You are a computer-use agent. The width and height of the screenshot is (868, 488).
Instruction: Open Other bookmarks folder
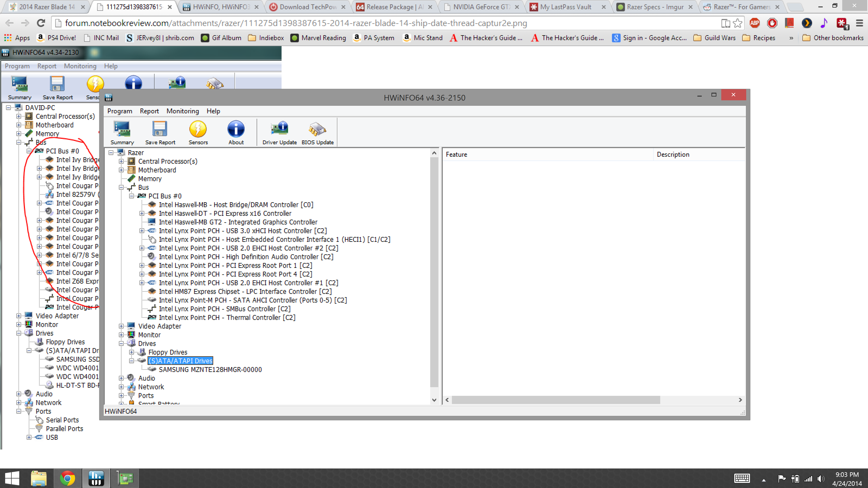click(x=833, y=38)
